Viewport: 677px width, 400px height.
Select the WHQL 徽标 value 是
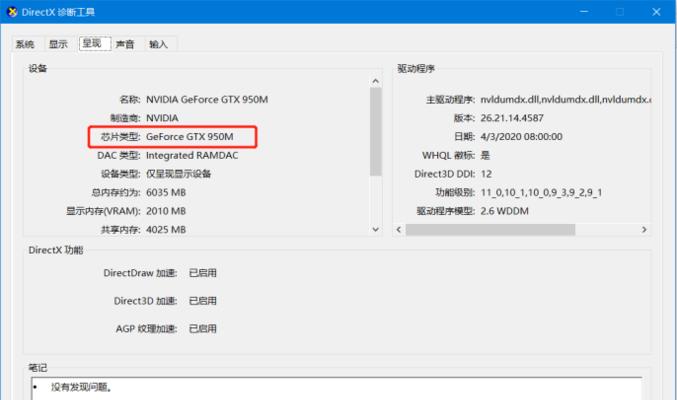click(x=485, y=156)
